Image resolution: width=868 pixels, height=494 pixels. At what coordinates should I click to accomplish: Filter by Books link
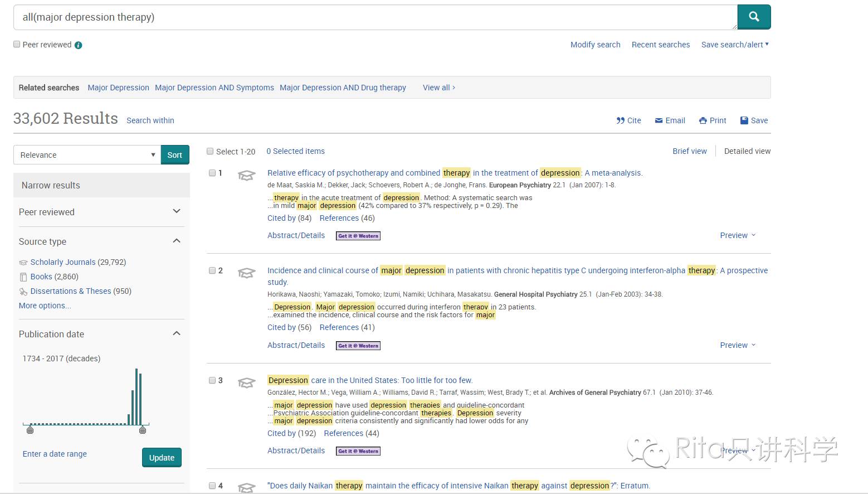point(41,277)
